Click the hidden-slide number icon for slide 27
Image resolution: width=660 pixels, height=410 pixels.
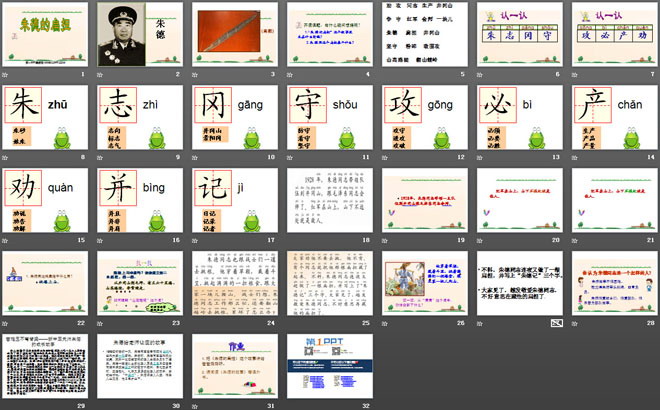[x=557, y=323]
